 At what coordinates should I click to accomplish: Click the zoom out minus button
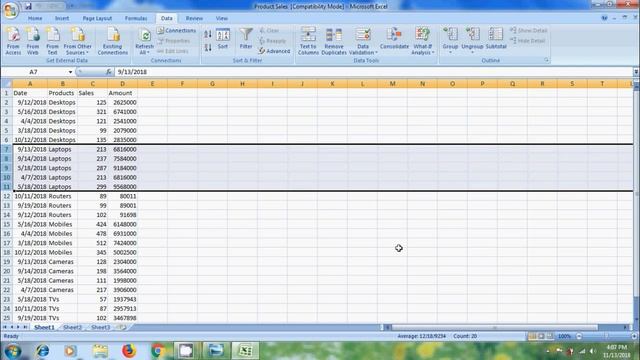click(579, 336)
